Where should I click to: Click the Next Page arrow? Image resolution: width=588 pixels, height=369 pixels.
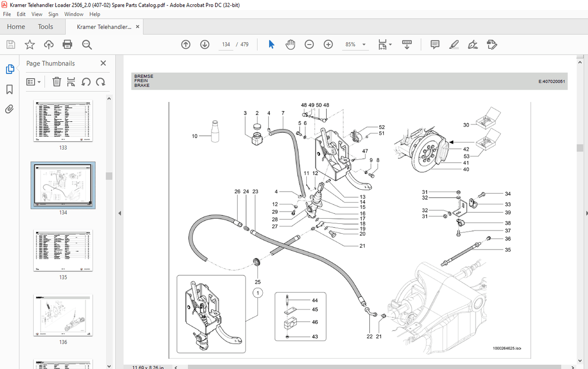tap(204, 44)
